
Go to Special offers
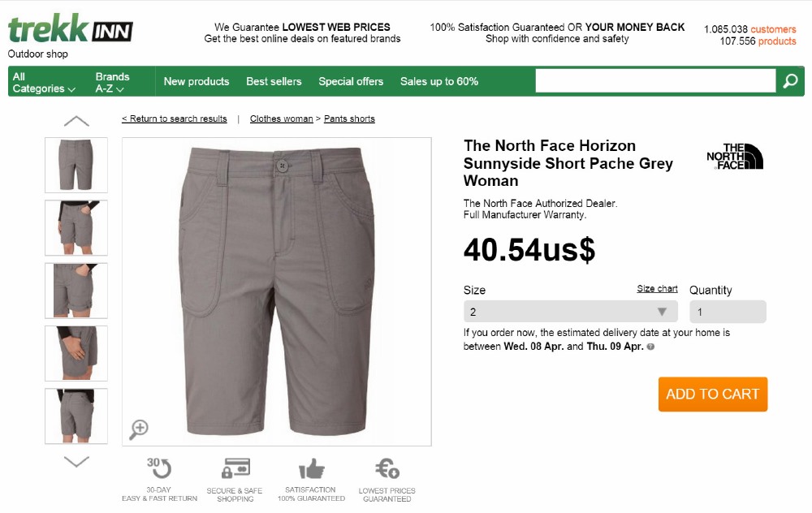(351, 81)
